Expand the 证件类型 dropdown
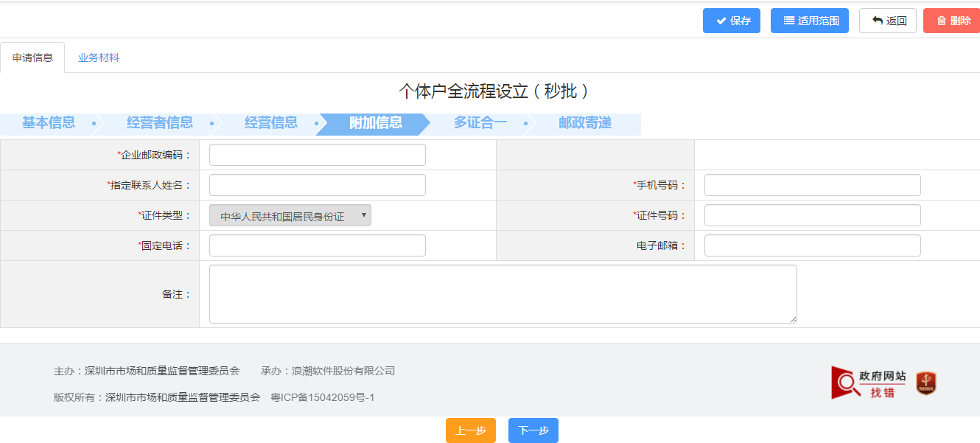Image resolution: width=980 pixels, height=443 pixels. coord(290,215)
